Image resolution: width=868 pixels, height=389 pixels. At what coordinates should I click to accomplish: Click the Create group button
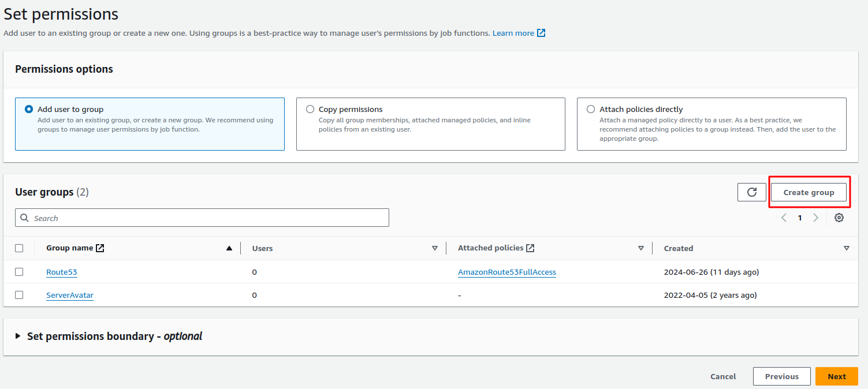pyautogui.click(x=809, y=192)
